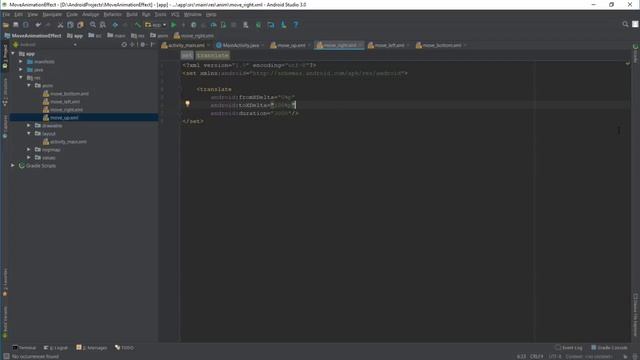Click the SDK Manager toolbar icon
Image resolution: width=640 pixels, height=360 pixels.
click(x=284, y=25)
